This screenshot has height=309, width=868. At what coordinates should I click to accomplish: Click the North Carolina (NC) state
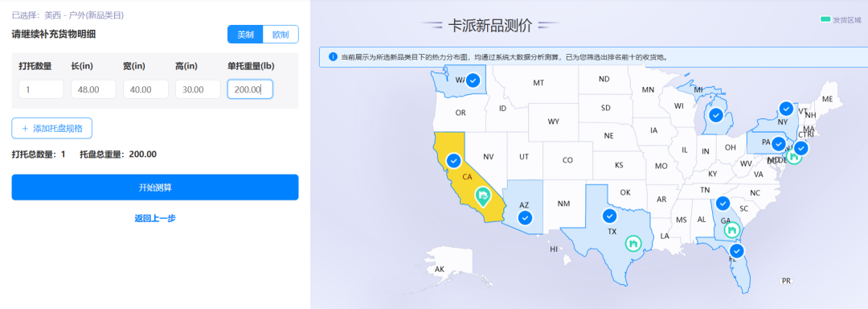755,192
